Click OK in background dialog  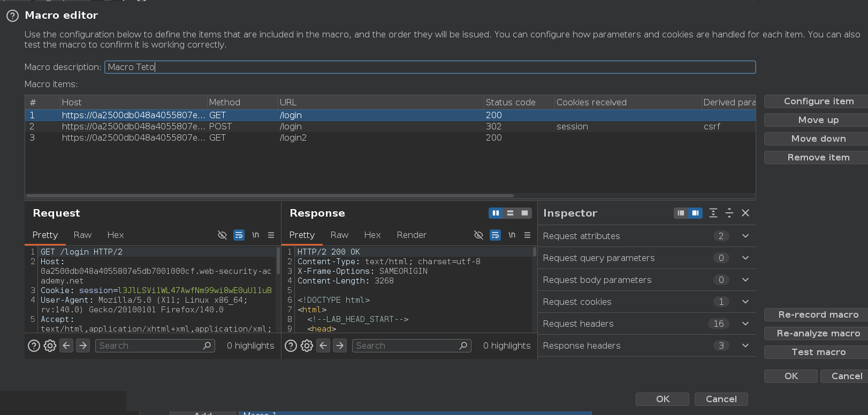pos(663,399)
